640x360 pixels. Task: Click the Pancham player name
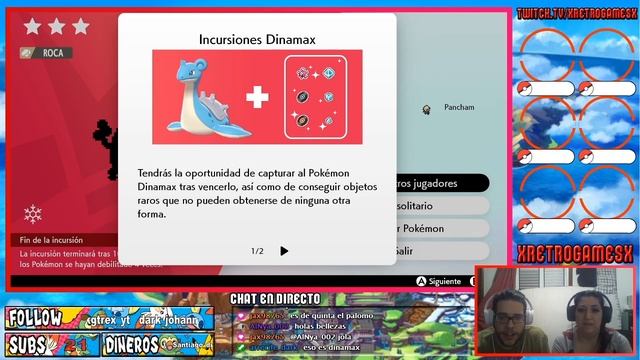click(x=459, y=107)
